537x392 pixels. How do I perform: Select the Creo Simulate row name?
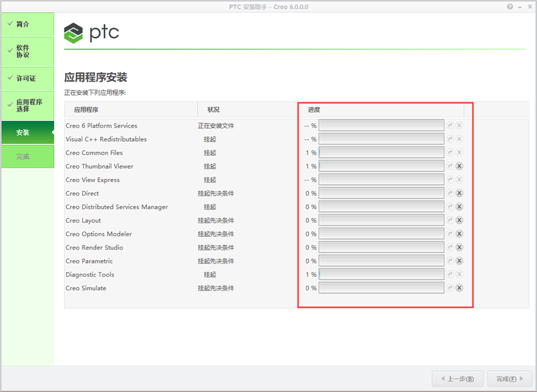click(86, 288)
